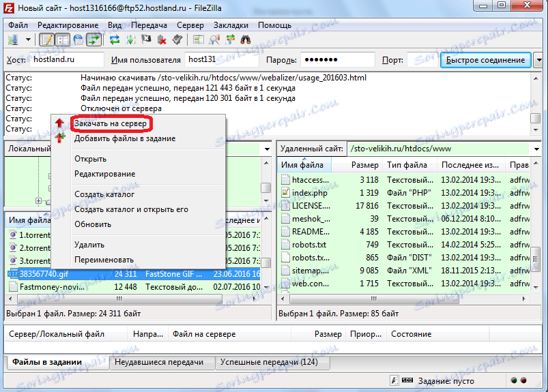548x392 pixels.
Task: Click the message log vertical scrollbar thumb
Action: click(x=536, y=119)
